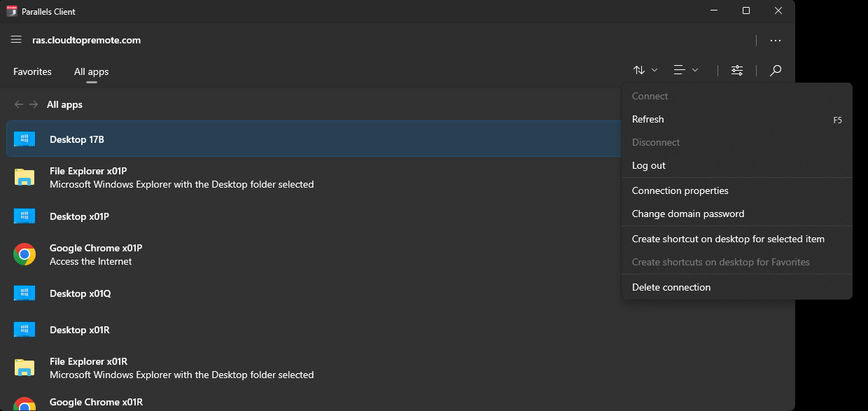Switch to the All apps tab
Screen dimensions: 868x411
92,71
